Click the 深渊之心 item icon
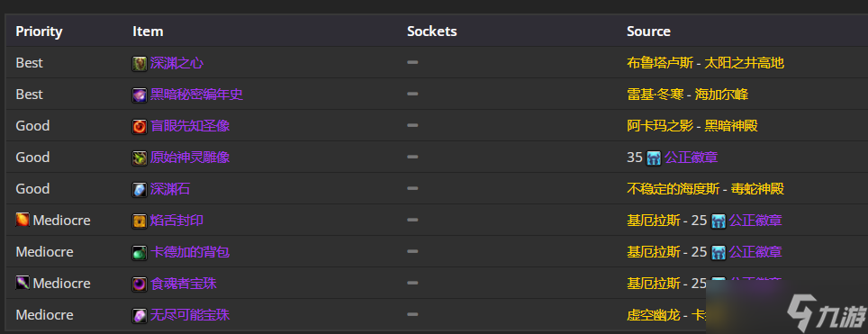 (140, 63)
